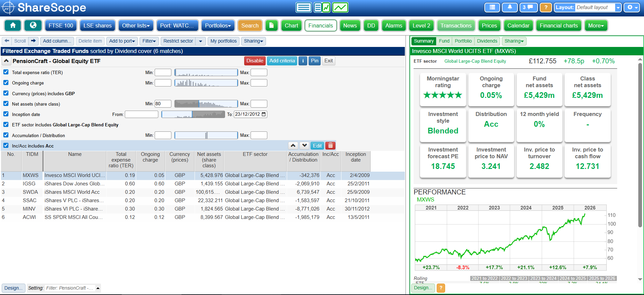644x295 pixels.
Task: Adjust the Total expense ratio range slider
Action: 206,72
